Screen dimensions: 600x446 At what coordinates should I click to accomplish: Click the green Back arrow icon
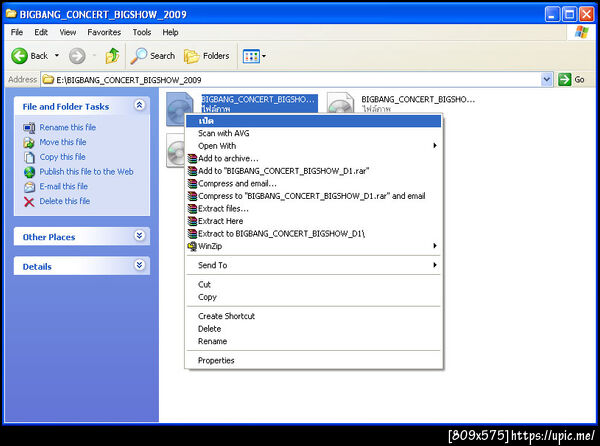[x=19, y=56]
